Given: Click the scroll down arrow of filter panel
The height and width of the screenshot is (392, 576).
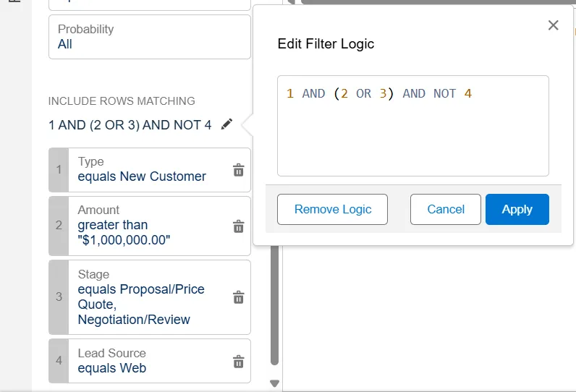Looking at the screenshot, I should [274, 383].
